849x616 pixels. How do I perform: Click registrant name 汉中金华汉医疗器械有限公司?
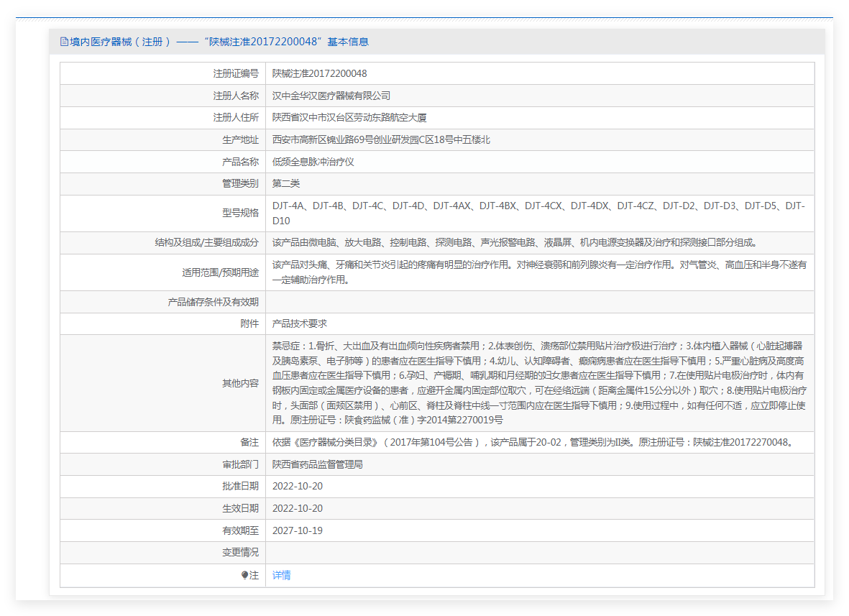pos(331,96)
